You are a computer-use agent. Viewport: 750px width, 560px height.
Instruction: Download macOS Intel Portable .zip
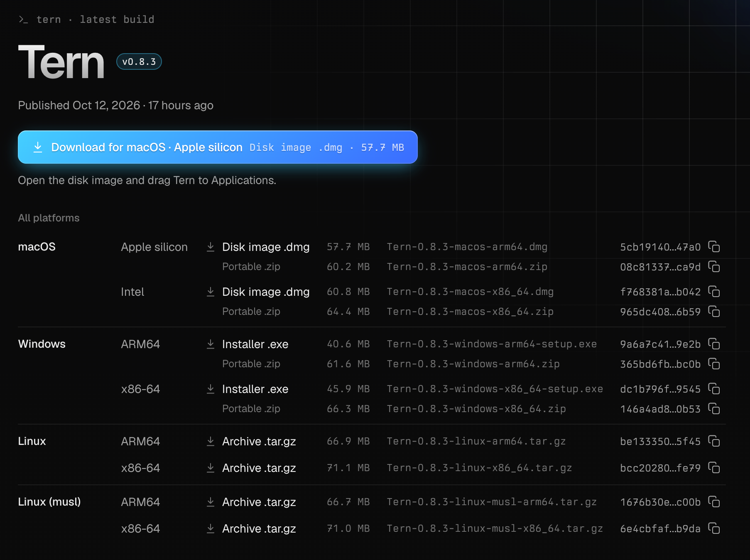tap(251, 312)
